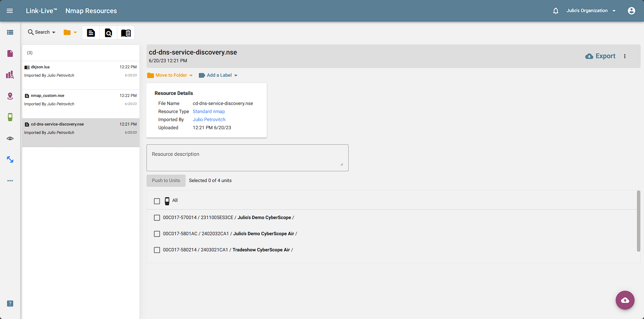Open the Map view from the sidebar
The image size is (644, 319).
[x=10, y=96]
